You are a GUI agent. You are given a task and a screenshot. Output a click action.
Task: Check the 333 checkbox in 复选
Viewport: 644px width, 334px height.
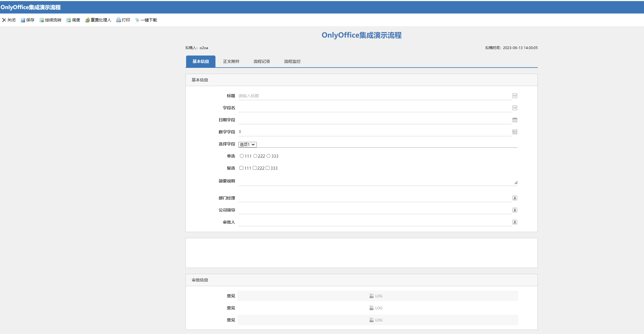point(267,168)
